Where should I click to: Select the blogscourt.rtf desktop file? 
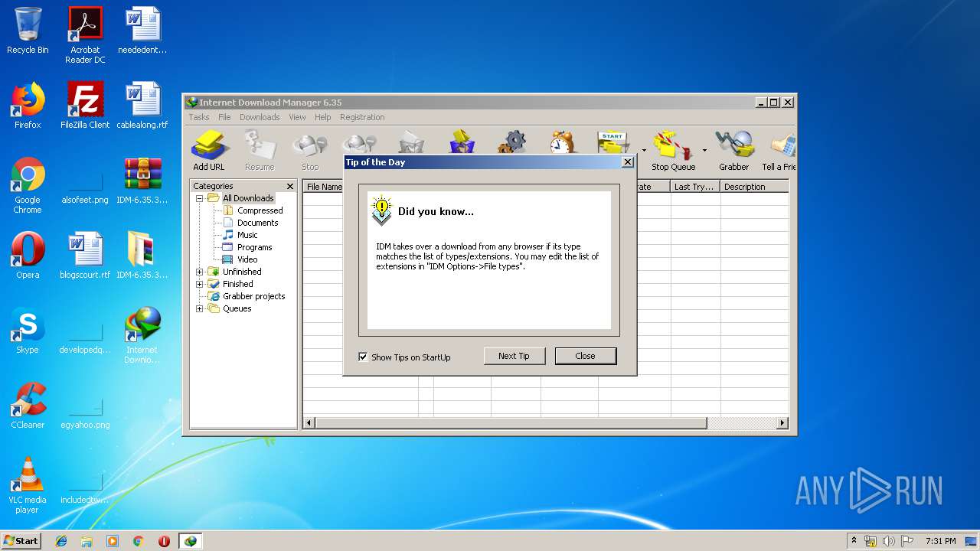pos(85,256)
